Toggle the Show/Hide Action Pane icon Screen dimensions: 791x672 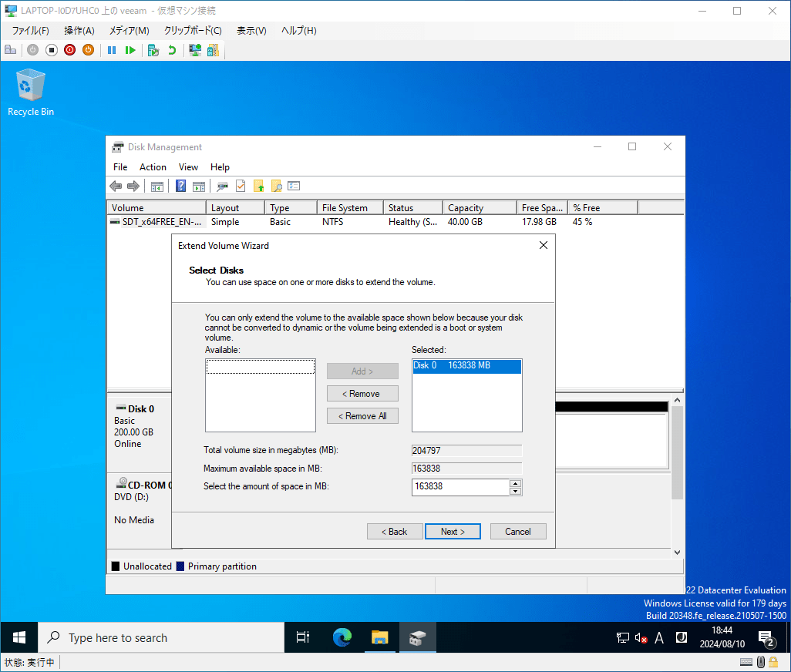point(199,186)
